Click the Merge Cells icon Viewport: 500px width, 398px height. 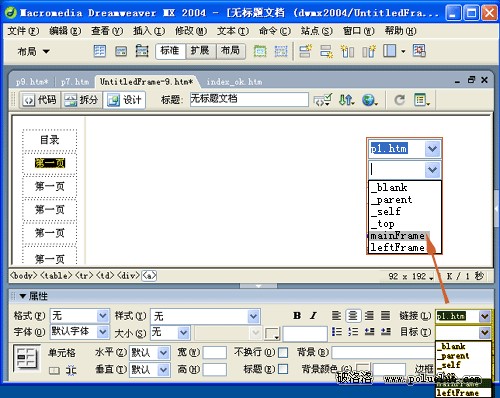click(54, 370)
